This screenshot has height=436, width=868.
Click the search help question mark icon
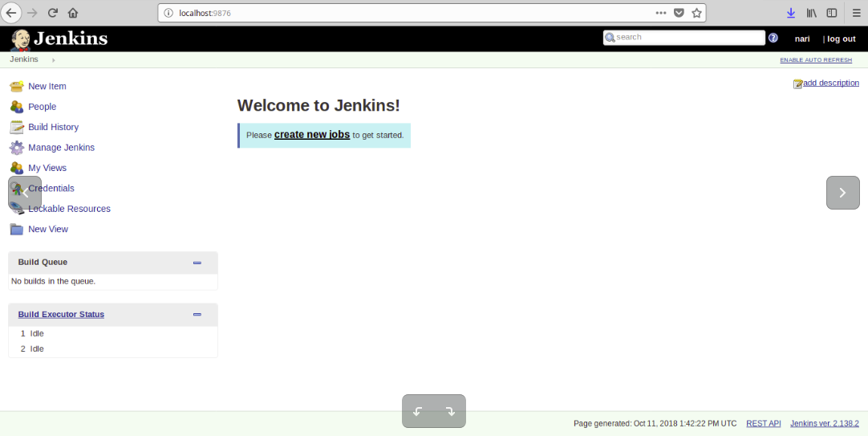click(x=773, y=38)
